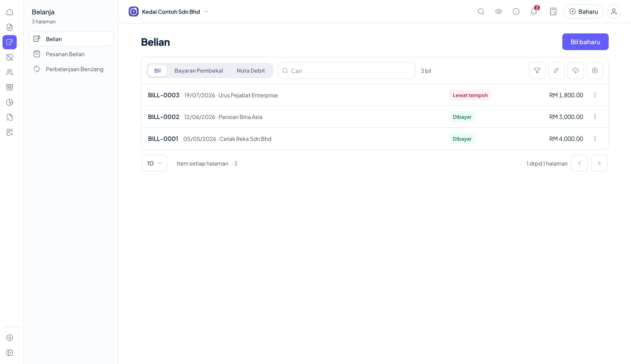Image resolution: width=631 pixels, height=364 pixels.
Task: Open bill BILL-0003
Action: click(163, 95)
